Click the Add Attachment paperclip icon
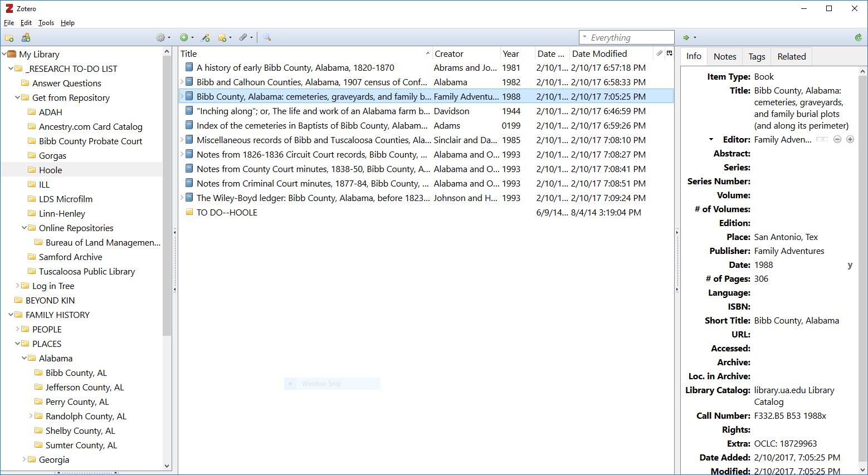Image resolution: width=868 pixels, height=475 pixels. pos(245,38)
